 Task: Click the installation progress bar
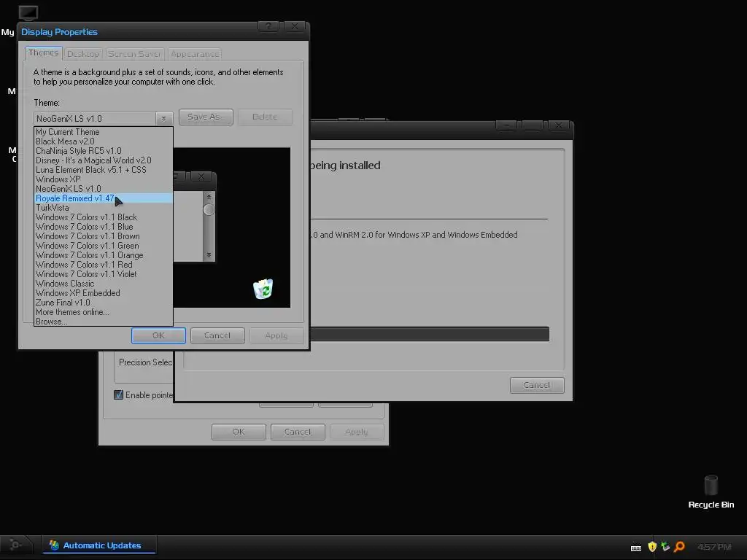tap(430, 334)
